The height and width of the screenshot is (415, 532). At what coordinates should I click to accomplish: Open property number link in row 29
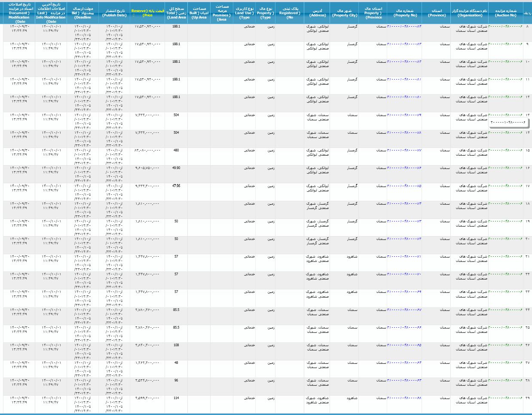tap(404, 398)
